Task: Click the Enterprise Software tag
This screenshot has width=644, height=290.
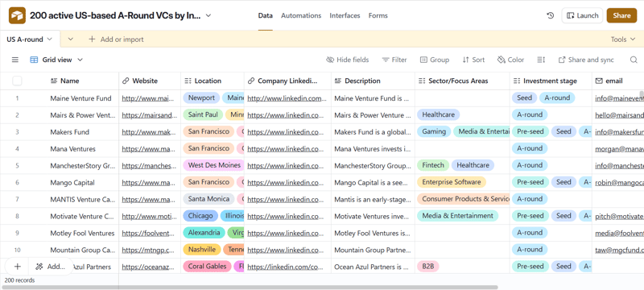Action: tap(452, 182)
